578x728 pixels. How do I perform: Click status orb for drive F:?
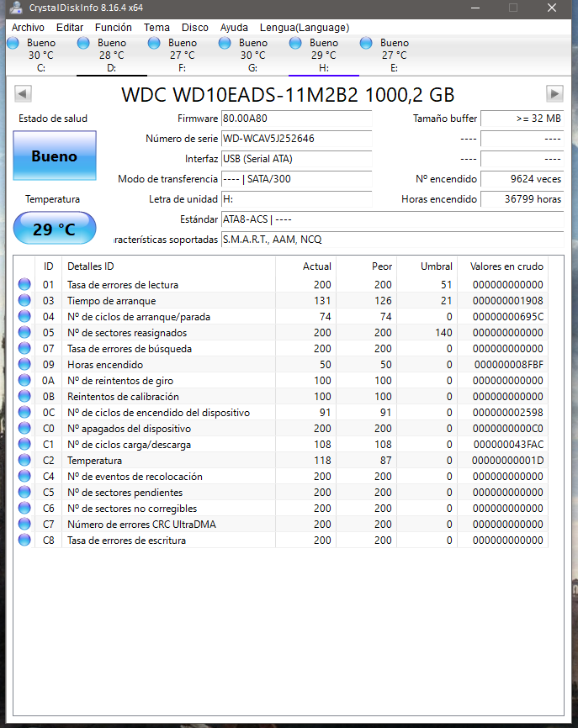point(154,43)
